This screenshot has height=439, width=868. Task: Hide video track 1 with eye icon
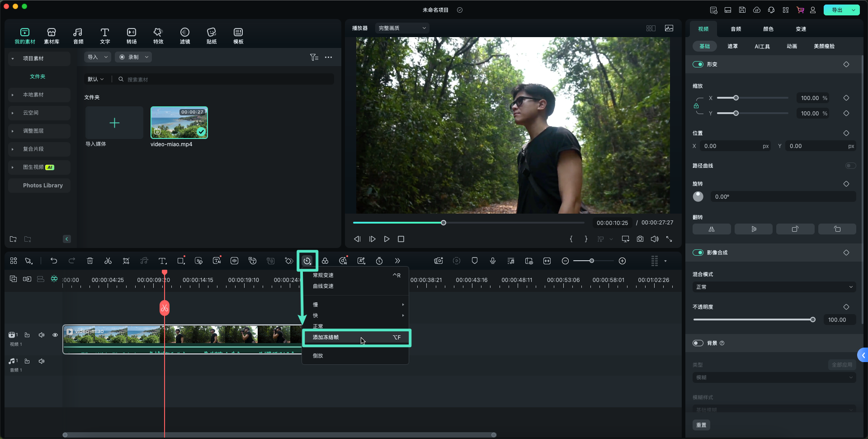(x=55, y=335)
